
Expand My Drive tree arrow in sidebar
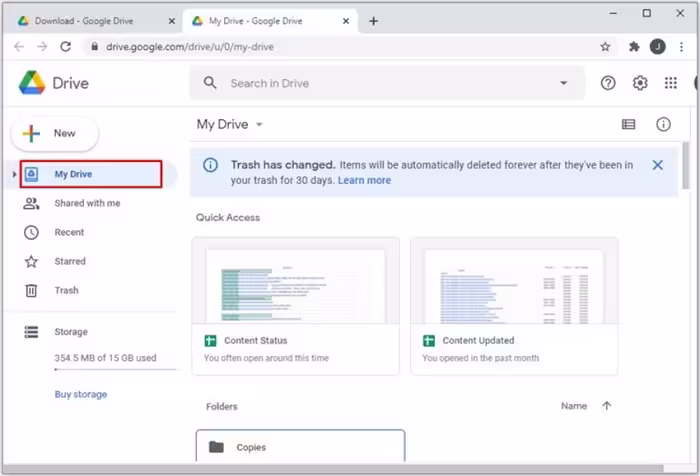[x=14, y=174]
